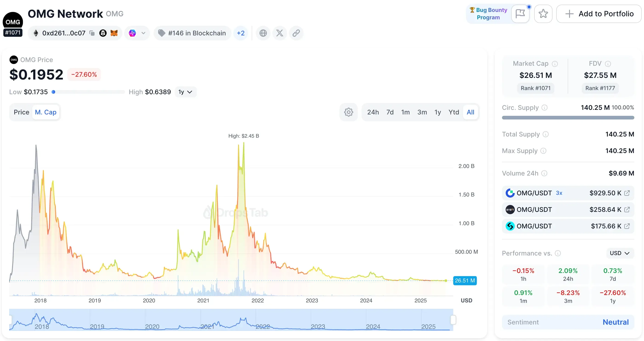
Task: Toggle the M. Cap chart mode
Action: pos(46,112)
